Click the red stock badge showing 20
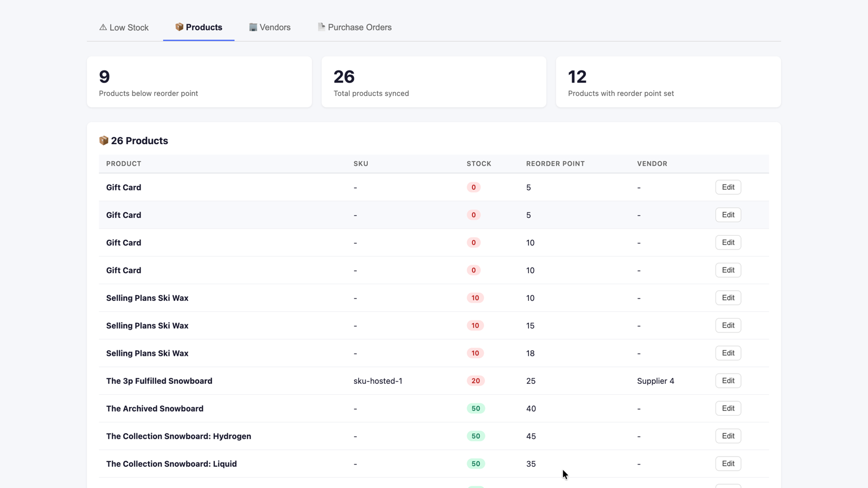The height and width of the screenshot is (488, 868). click(476, 381)
